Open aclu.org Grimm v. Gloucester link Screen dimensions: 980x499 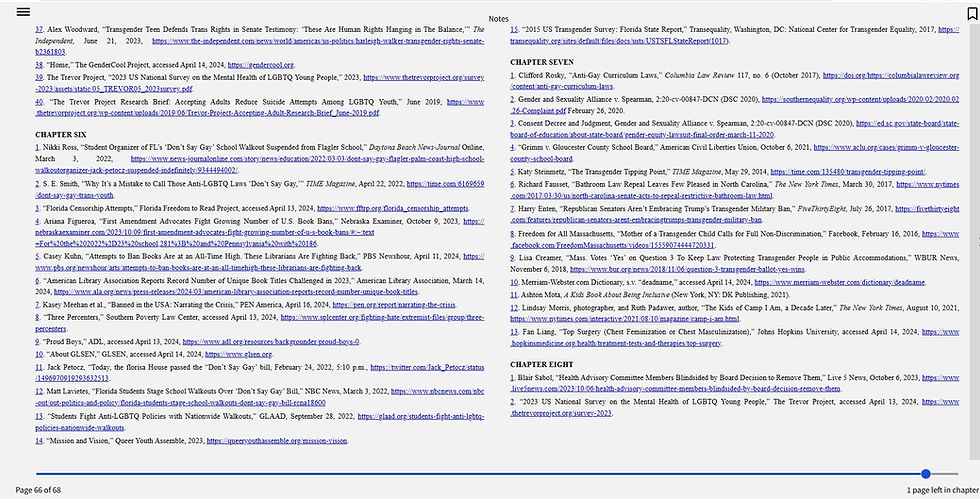pos(886,148)
